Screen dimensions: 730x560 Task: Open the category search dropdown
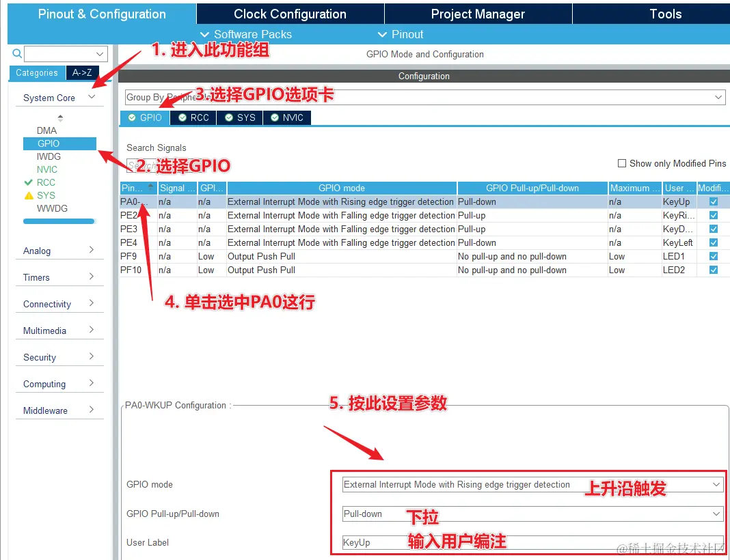(100, 54)
